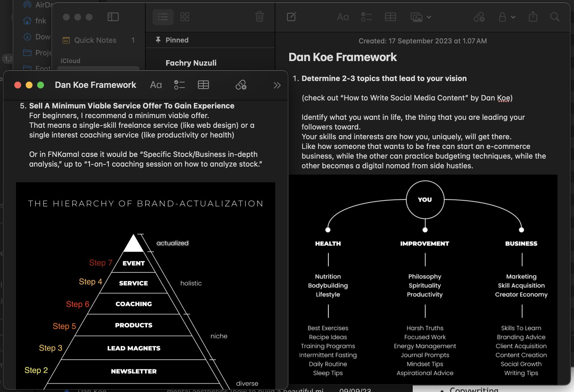Click the photo media icon in main toolbar
Viewport: 574px width, 392px height.
point(416,17)
